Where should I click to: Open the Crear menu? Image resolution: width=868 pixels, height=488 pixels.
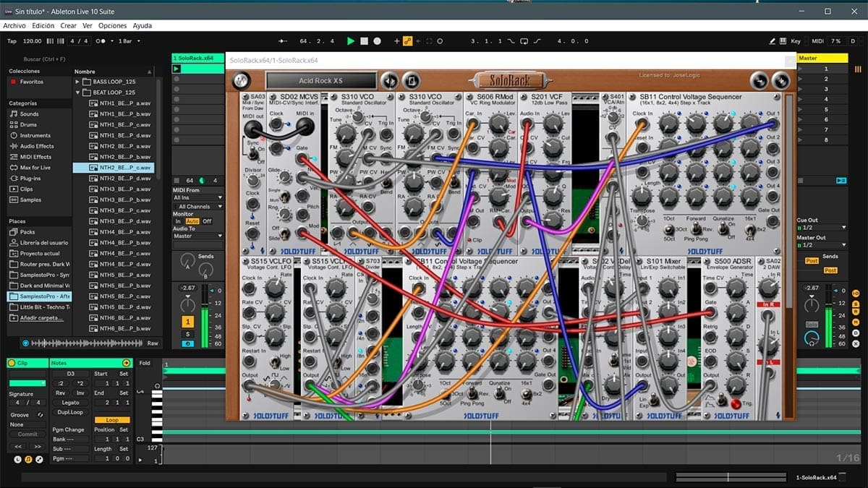[69, 25]
